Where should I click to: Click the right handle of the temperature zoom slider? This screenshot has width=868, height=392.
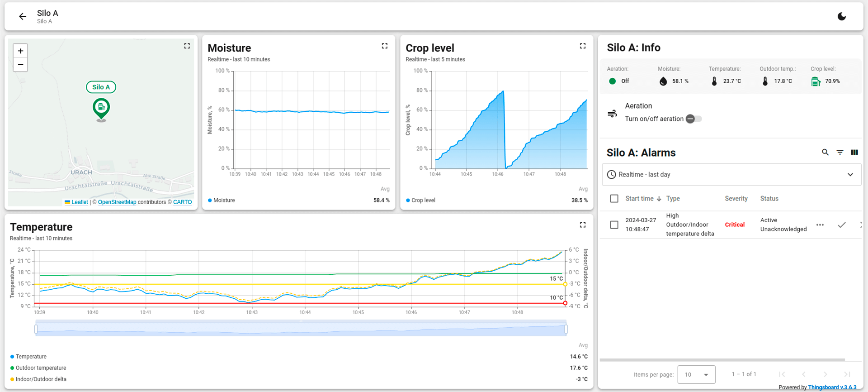pyautogui.click(x=566, y=329)
